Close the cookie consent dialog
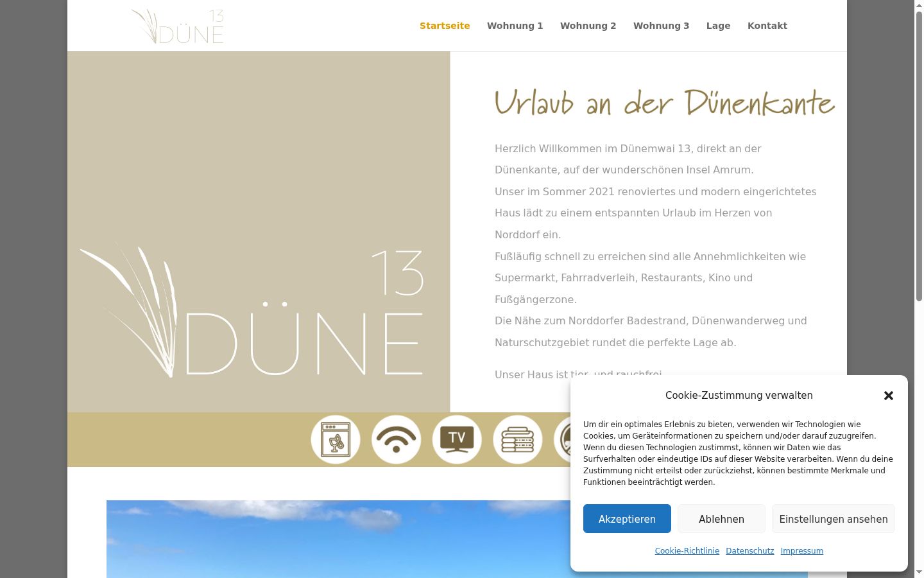The width and height of the screenshot is (924, 578). pyautogui.click(x=889, y=396)
